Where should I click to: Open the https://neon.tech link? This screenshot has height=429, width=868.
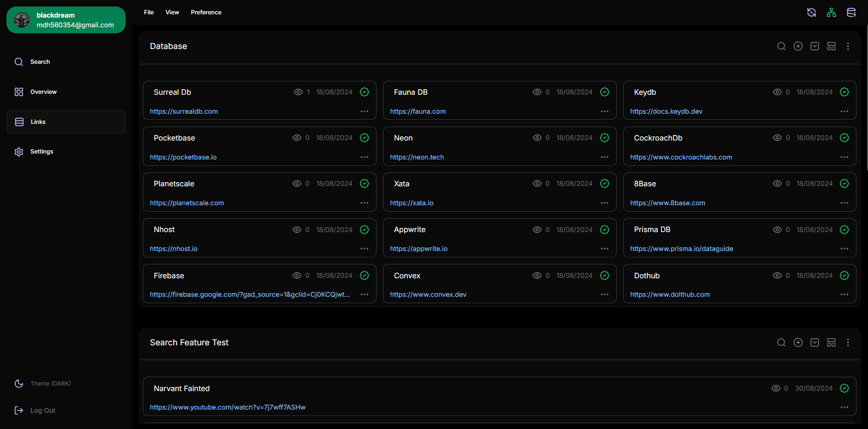click(x=417, y=157)
